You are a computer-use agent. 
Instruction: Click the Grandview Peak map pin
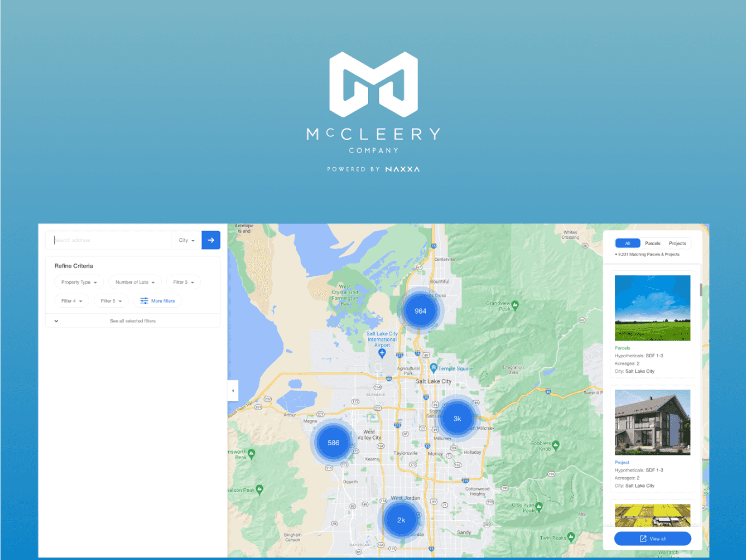515,305
